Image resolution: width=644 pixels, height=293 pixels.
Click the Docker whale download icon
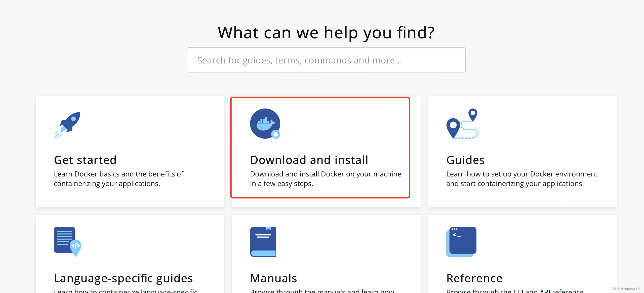[265, 124]
